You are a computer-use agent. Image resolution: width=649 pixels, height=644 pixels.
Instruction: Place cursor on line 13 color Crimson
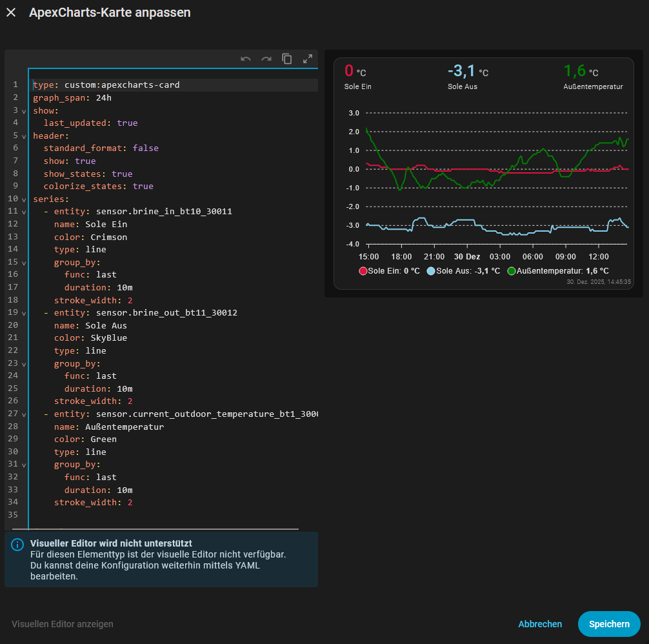(108, 237)
